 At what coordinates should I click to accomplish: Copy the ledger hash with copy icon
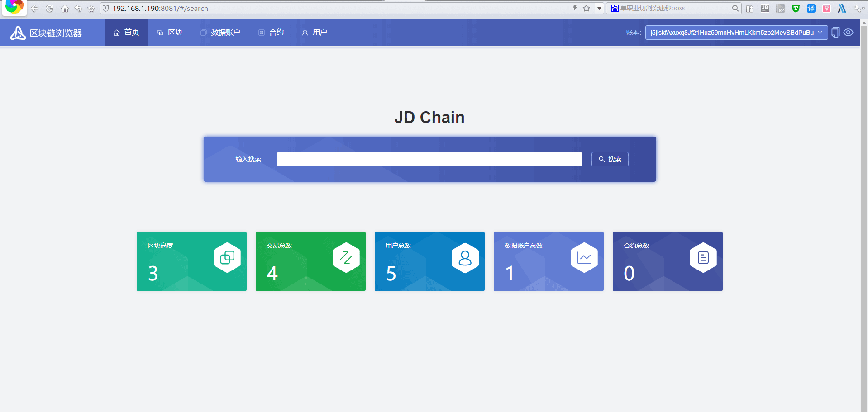point(835,33)
